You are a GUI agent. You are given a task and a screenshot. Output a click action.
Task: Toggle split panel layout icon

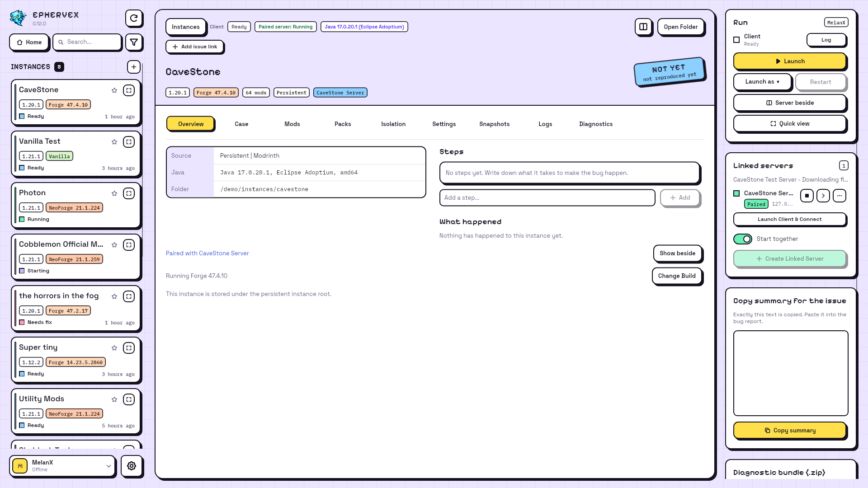pos(643,27)
